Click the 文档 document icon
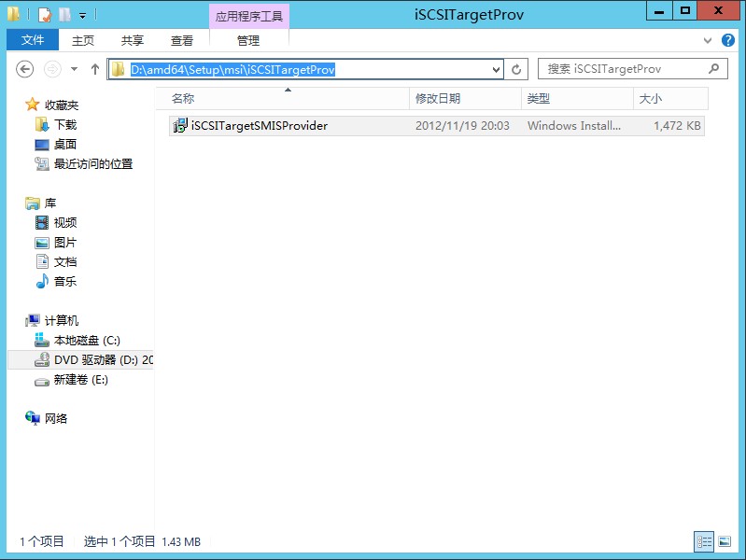 tap(42, 261)
